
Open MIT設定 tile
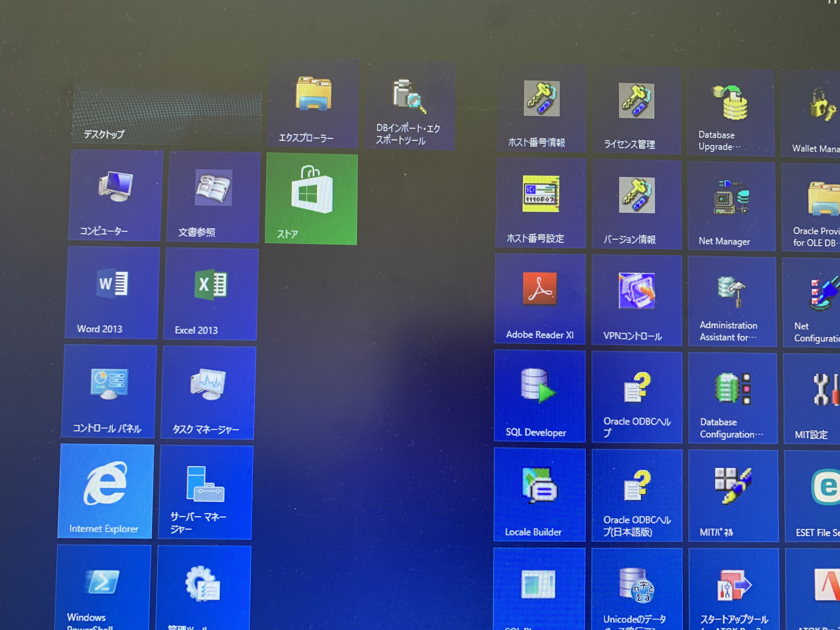coord(812,399)
